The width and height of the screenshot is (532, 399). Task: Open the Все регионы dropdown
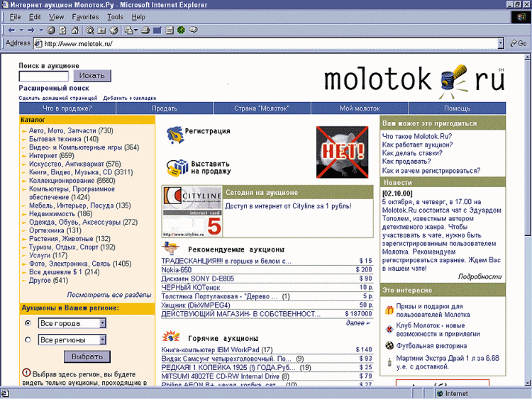point(102,339)
